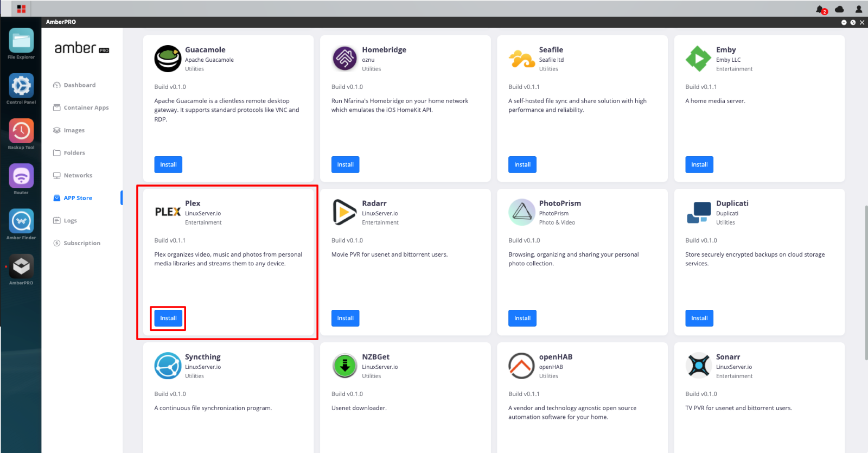Click 'Emby LLC' publisher text
The height and width of the screenshot is (453, 868).
[728, 60]
